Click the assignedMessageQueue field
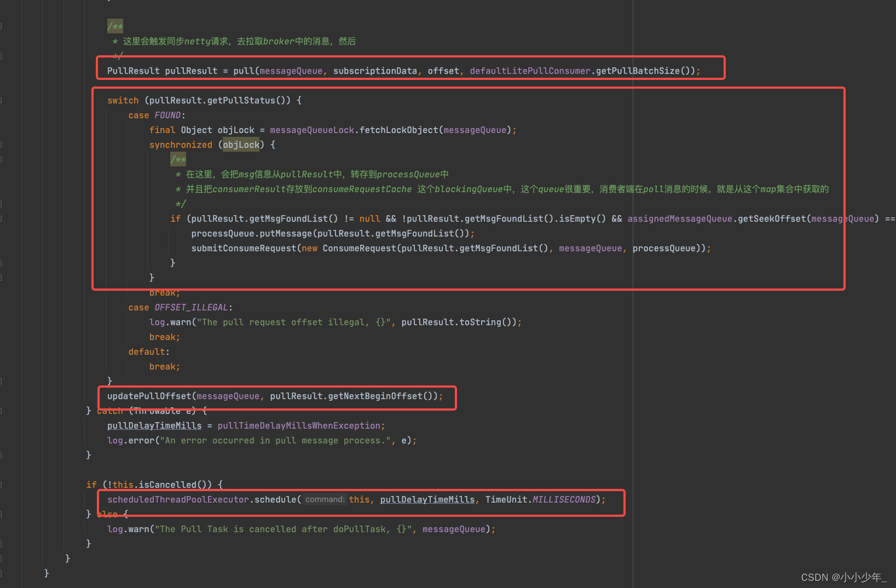This screenshot has height=588, width=896. point(680,218)
